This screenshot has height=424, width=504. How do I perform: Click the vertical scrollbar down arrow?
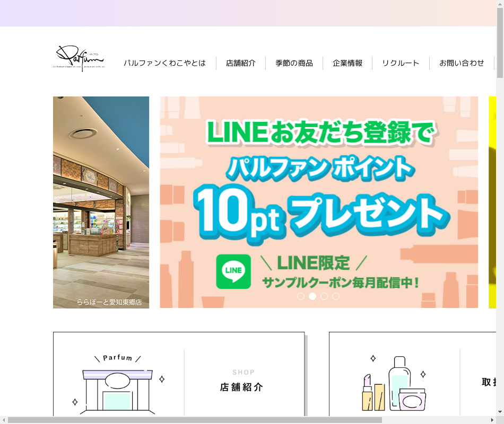500,412
